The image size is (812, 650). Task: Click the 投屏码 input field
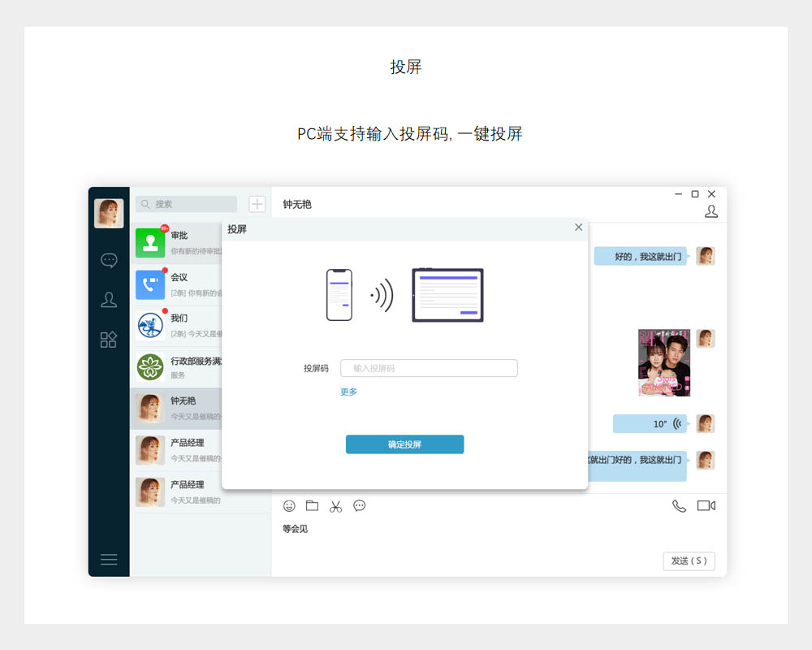click(x=429, y=368)
